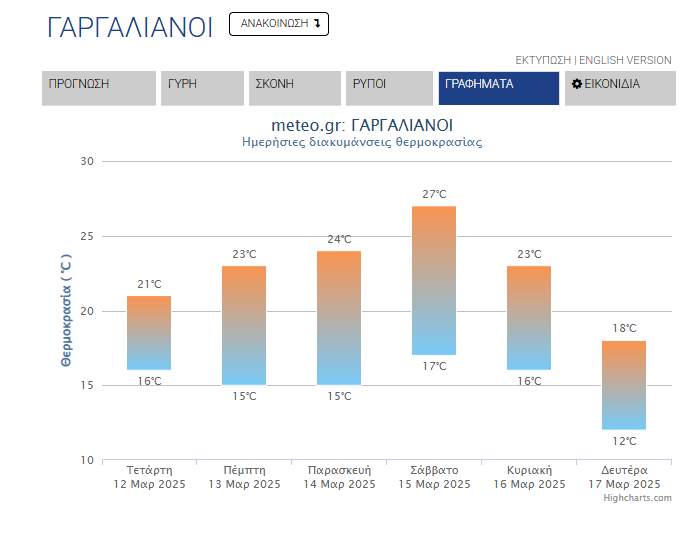Open the ΕΙΚΟΝΙΔΙΑ settings tab
Screen dimensions: 692x536
(620, 88)
